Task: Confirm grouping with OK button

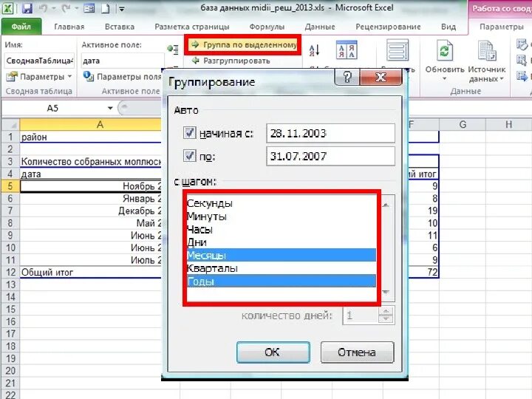Action: coord(273,352)
